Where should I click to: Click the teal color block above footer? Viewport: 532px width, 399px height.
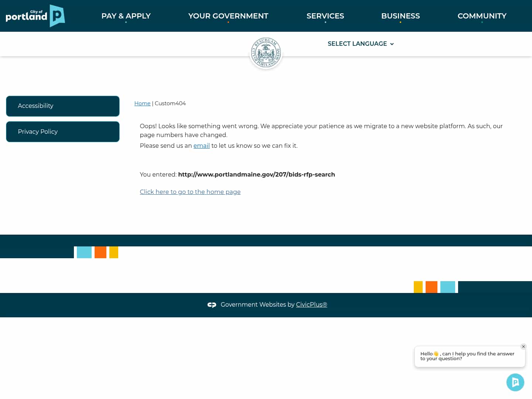(x=84, y=252)
